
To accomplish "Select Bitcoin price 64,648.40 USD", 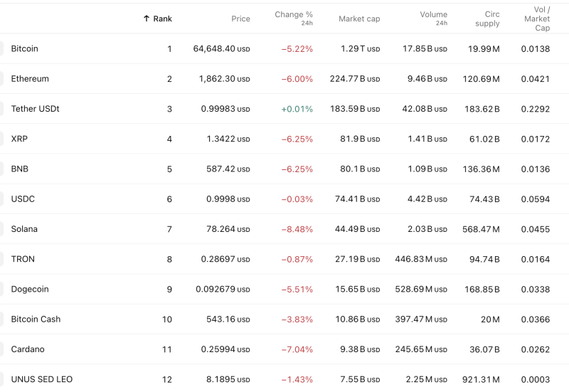I will tap(221, 48).
